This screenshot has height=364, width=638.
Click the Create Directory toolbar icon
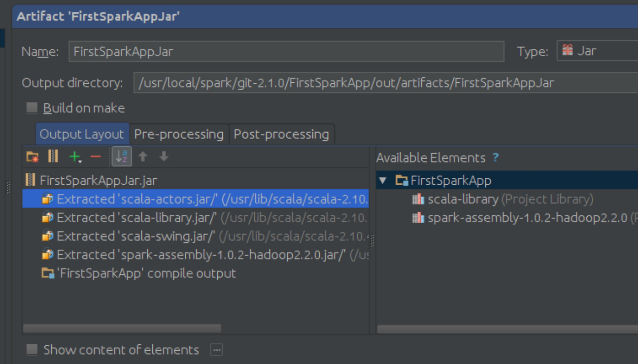point(33,157)
